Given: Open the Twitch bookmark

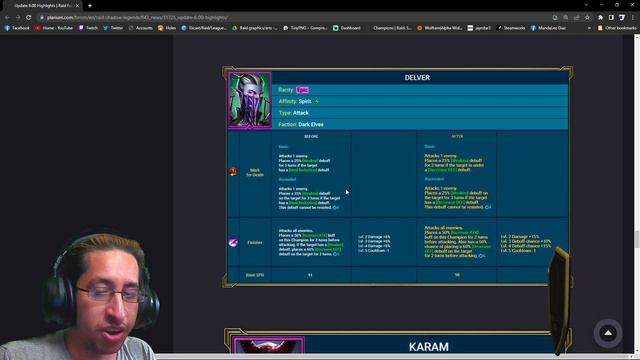Looking at the screenshot, I should (x=88, y=28).
